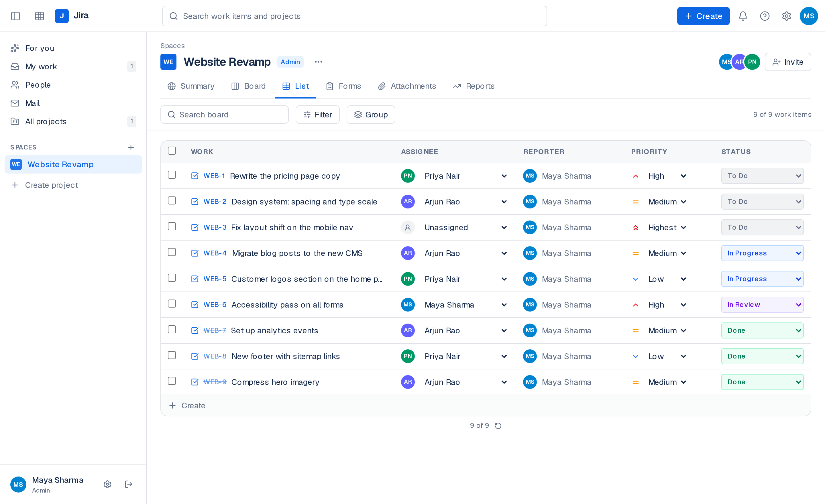825x504 pixels.
Task: Check the WEB-1 row checkbox
Action: pyautogui.click(x=172, y=175)
